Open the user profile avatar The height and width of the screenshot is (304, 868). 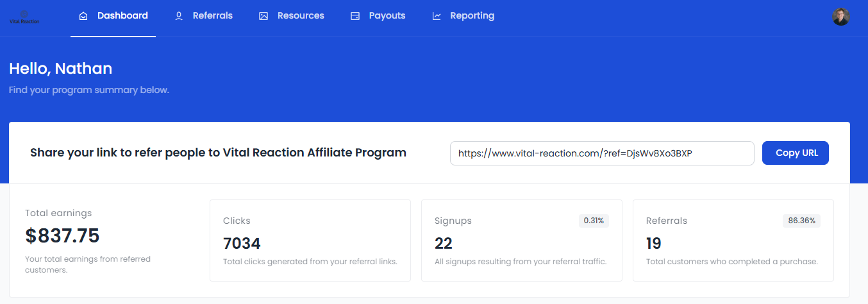[x=840, y=17]
